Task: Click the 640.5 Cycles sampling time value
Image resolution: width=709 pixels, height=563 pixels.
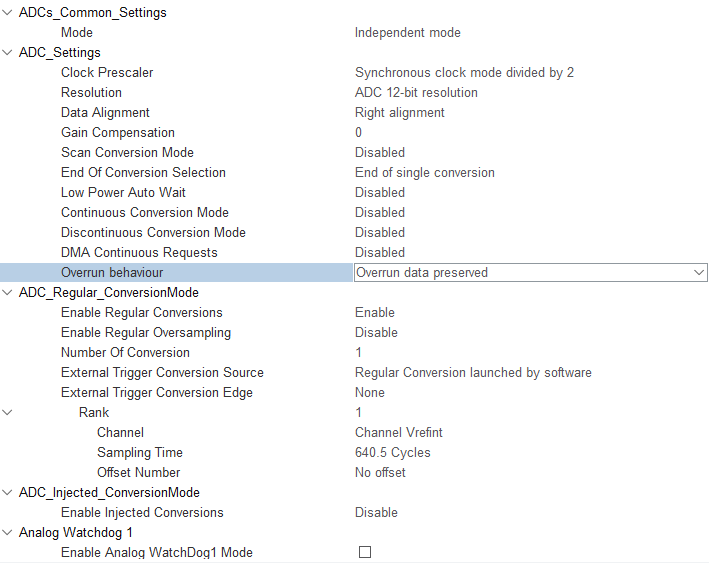Action: tap(392, 452)
